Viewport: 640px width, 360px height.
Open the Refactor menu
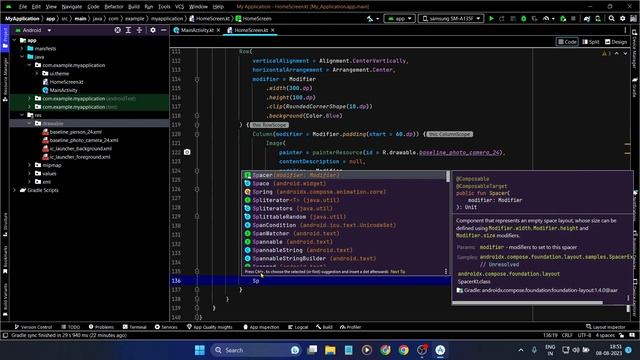[113, 7]
